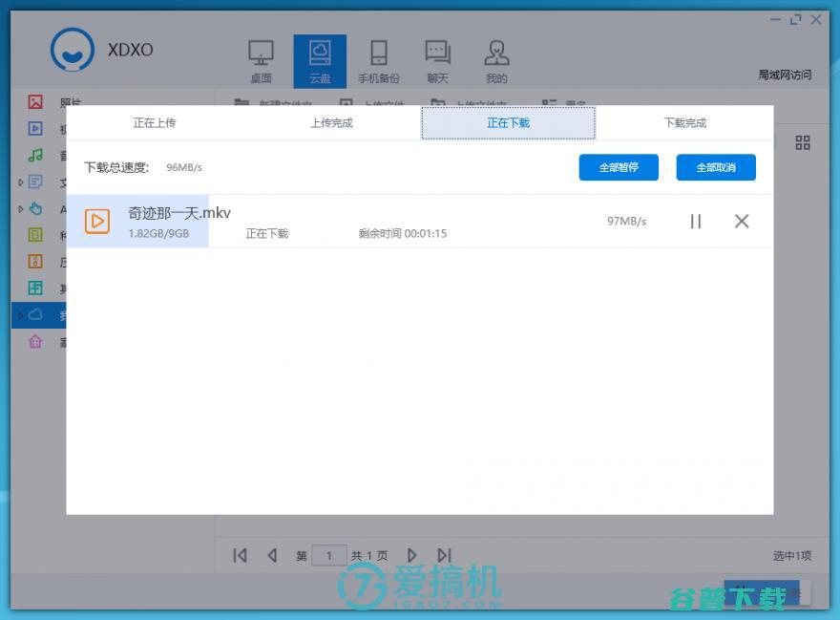Screen dimensions: 840x620
Task: Click the 剩余时间 00:01:15 text
Action: point(402,233)
